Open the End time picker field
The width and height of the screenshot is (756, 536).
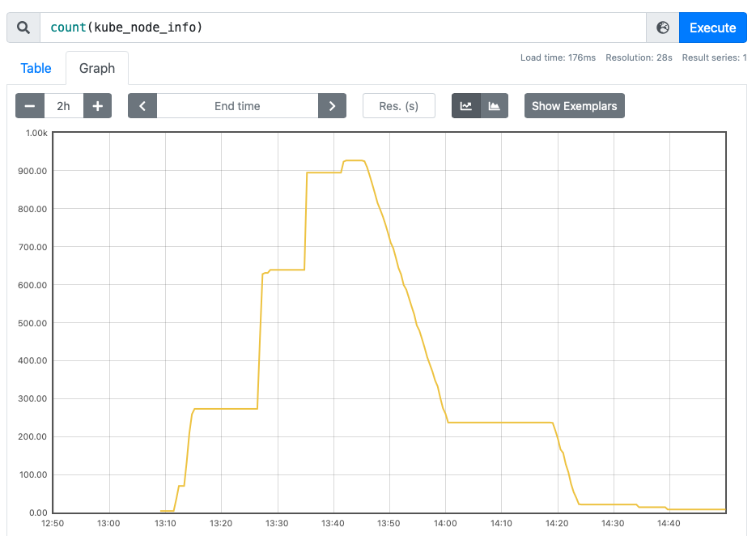(x=237, y=105)
